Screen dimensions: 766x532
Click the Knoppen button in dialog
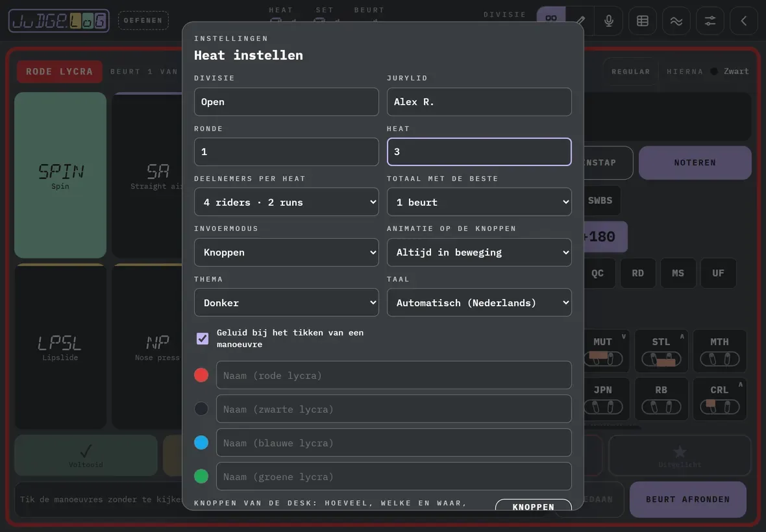(x=534, y=506)
